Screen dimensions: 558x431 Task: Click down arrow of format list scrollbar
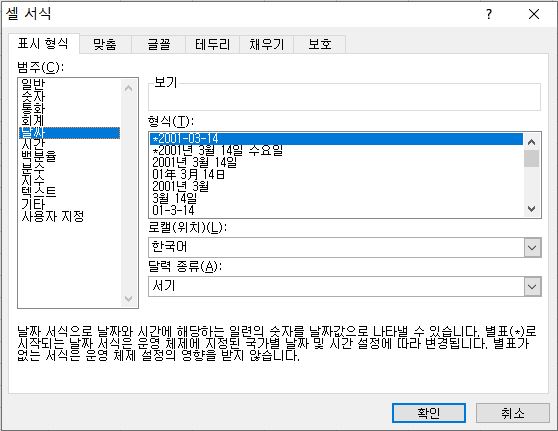(x=532, y=209)
